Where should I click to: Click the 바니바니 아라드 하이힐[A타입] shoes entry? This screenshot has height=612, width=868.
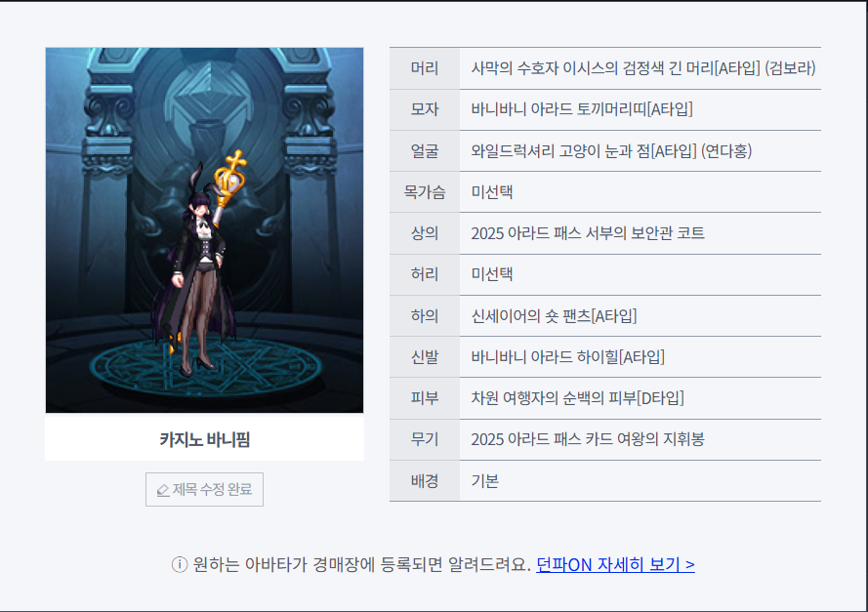tap(567, 356)
